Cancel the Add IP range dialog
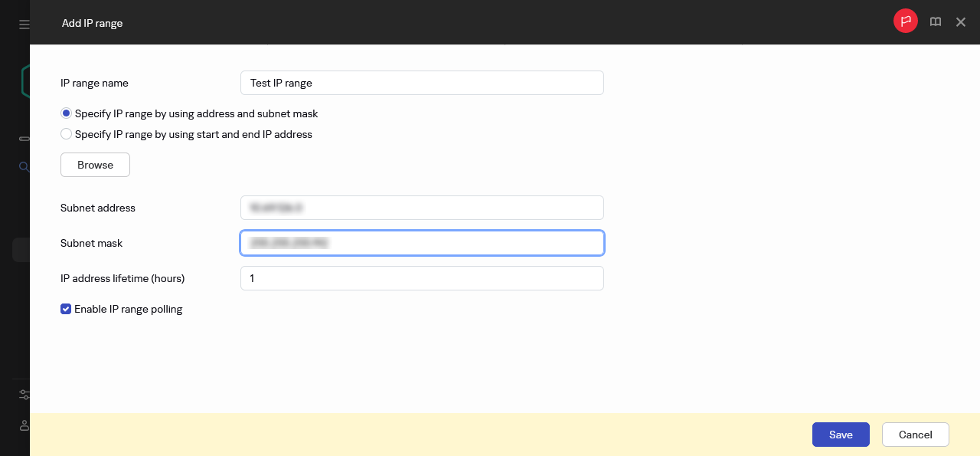 915,435
